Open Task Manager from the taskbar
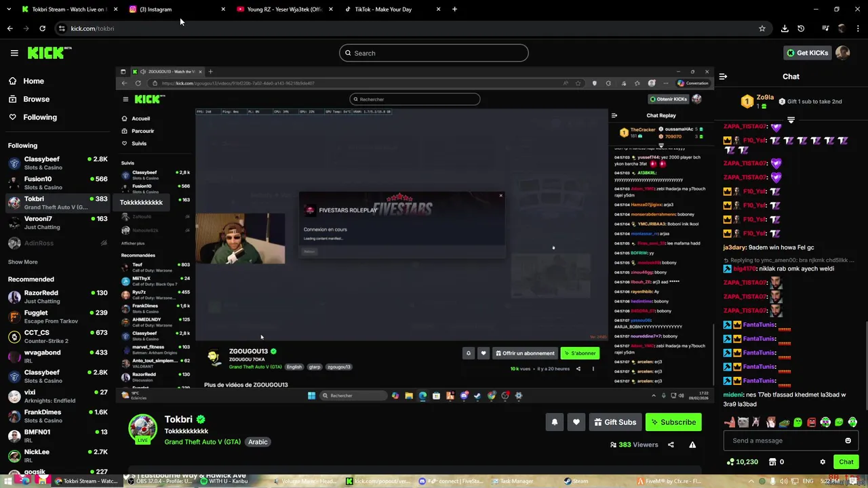Viewport: 868px width, 488px height. tap(512, 481)
